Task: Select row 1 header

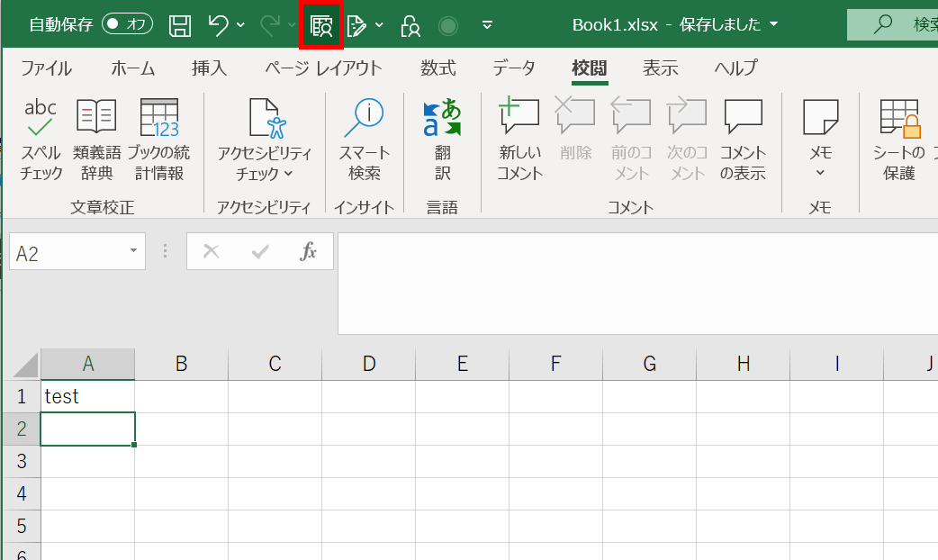Action: pyautogui.click(x=23, y=396)
